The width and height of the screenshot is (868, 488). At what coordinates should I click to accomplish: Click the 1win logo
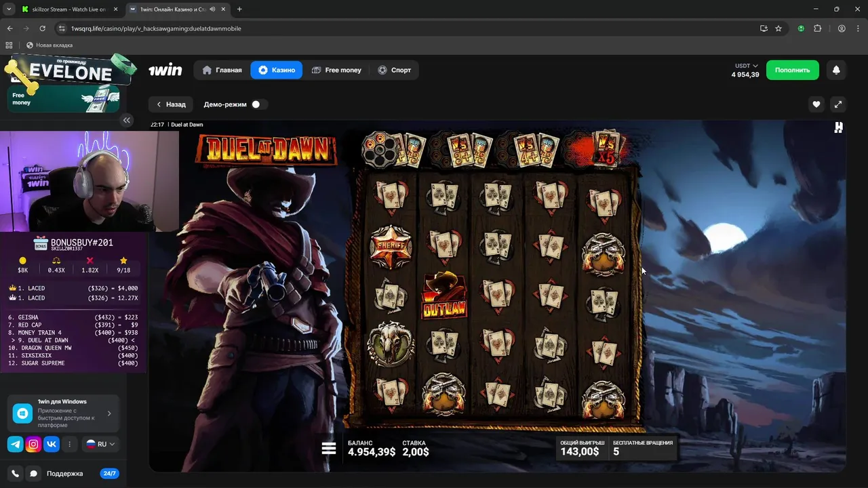165,70
